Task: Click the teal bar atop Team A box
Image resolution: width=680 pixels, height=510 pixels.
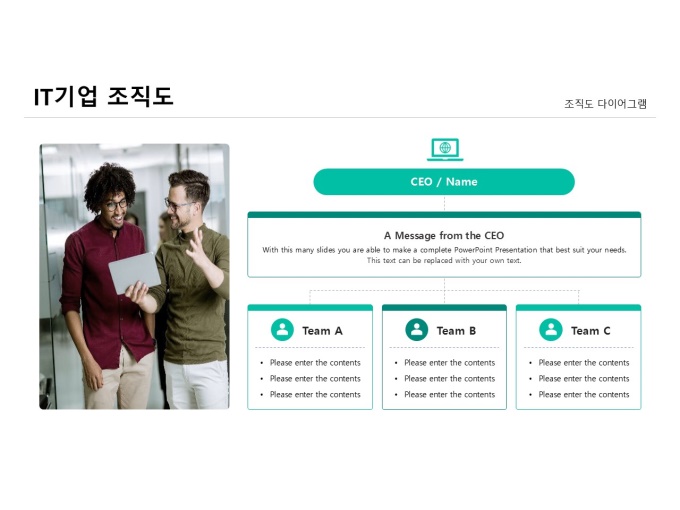Action: pos(310,308)
